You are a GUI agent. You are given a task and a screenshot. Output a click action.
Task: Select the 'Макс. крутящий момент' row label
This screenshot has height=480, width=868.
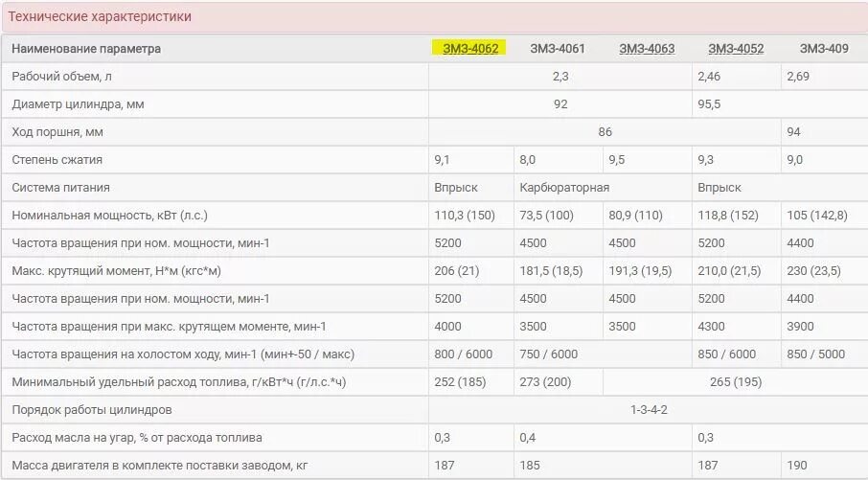click(116, 271)
